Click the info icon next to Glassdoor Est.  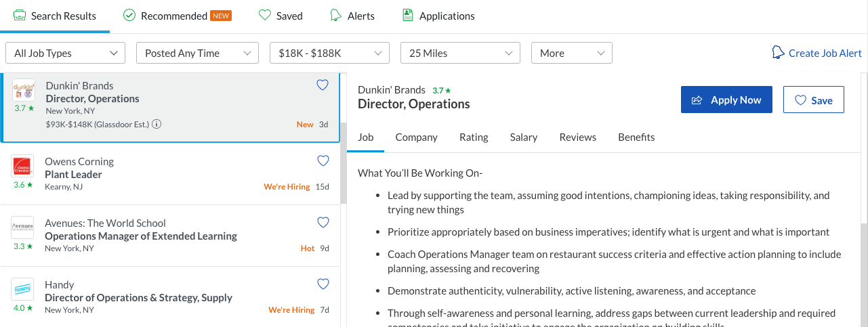coord(157,124)
